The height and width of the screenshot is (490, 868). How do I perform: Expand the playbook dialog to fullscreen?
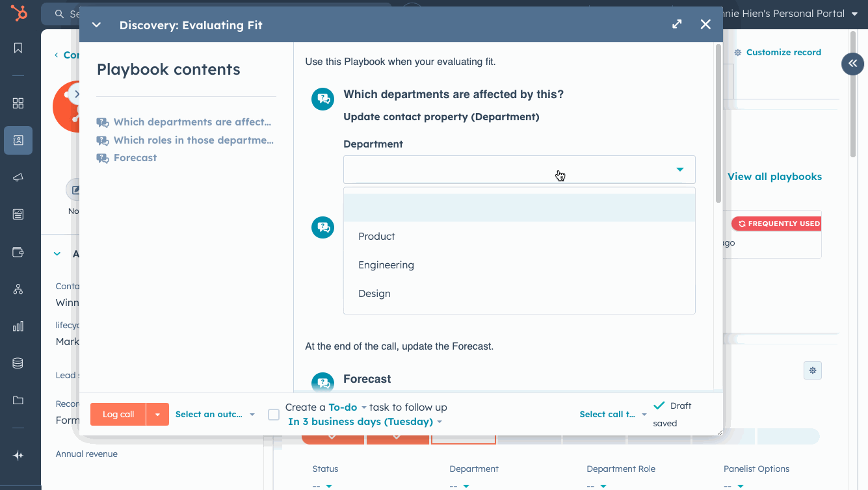676,24
